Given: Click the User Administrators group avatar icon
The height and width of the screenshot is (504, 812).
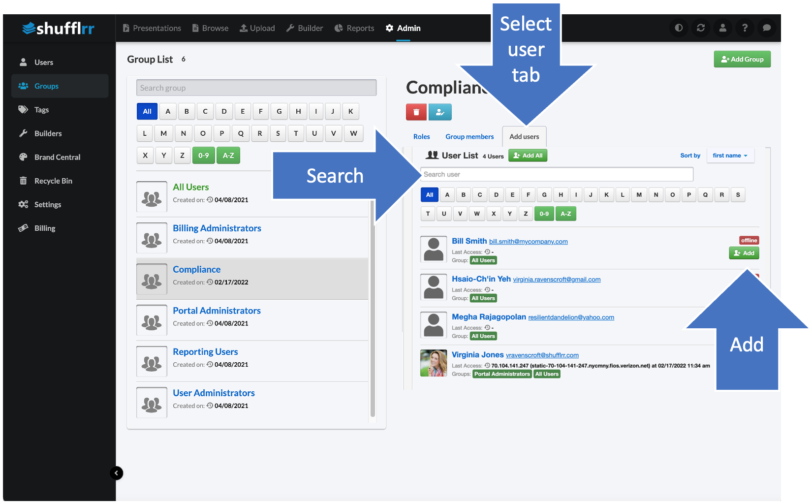Looking at the screenshot, I should (152, 403).
